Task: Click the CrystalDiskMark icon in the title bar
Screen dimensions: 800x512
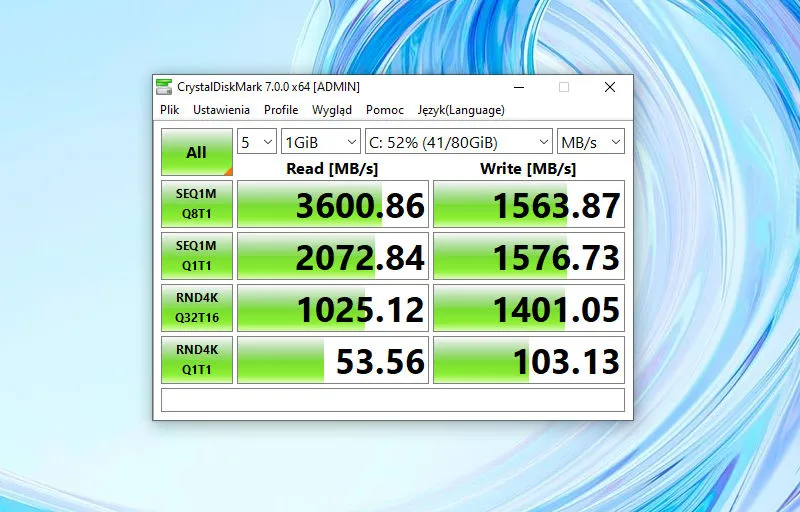Action: (166, 87)
